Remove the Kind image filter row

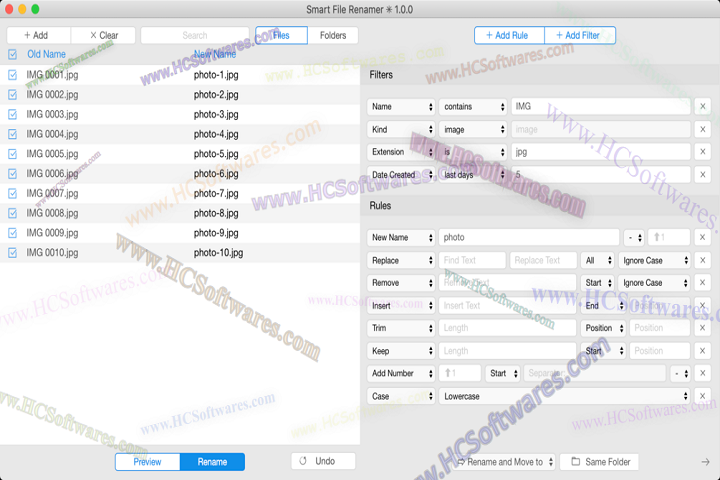click(x=703, y=130)
